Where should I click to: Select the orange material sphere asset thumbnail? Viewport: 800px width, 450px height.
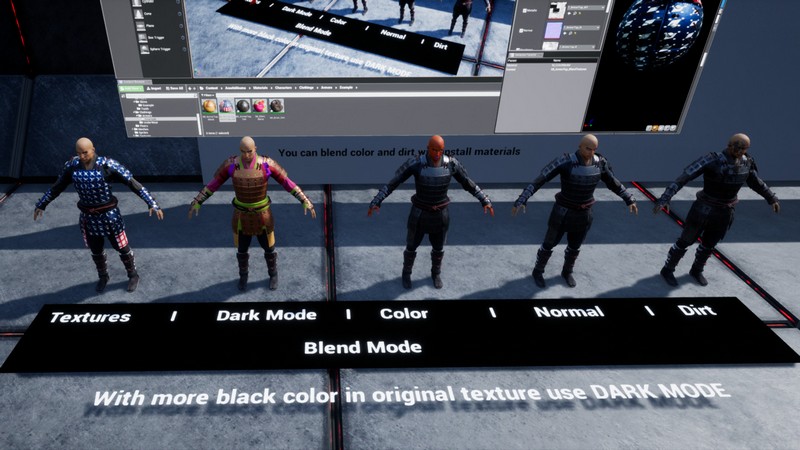point(210,106)
